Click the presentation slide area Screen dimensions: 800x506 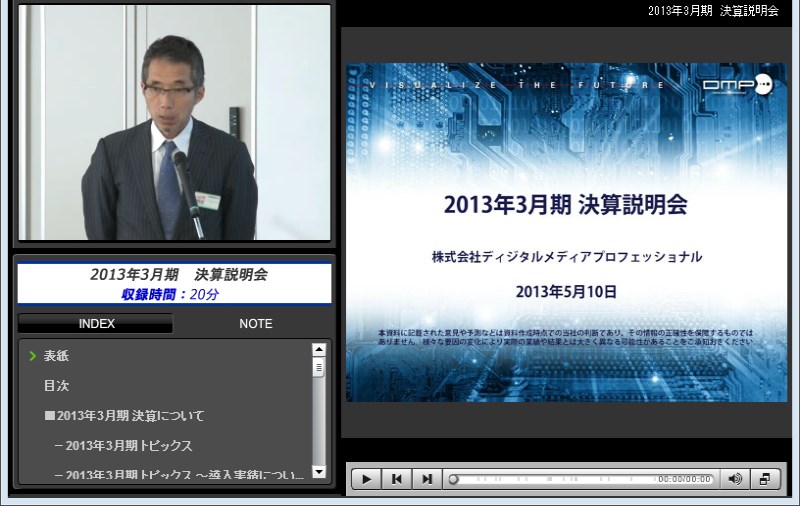pos(566,232)
